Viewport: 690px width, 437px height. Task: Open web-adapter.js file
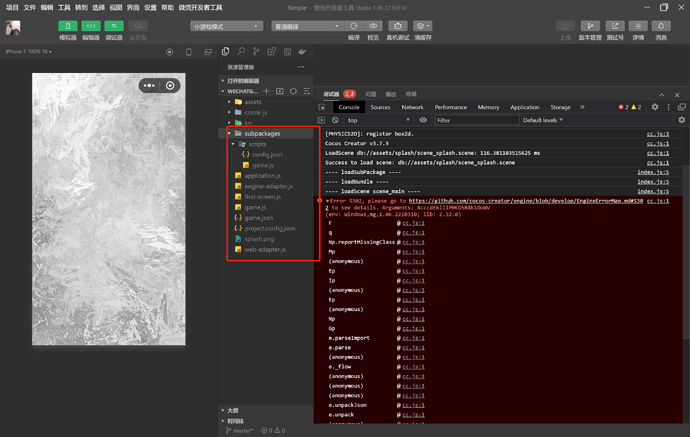[x=265, y=250]
